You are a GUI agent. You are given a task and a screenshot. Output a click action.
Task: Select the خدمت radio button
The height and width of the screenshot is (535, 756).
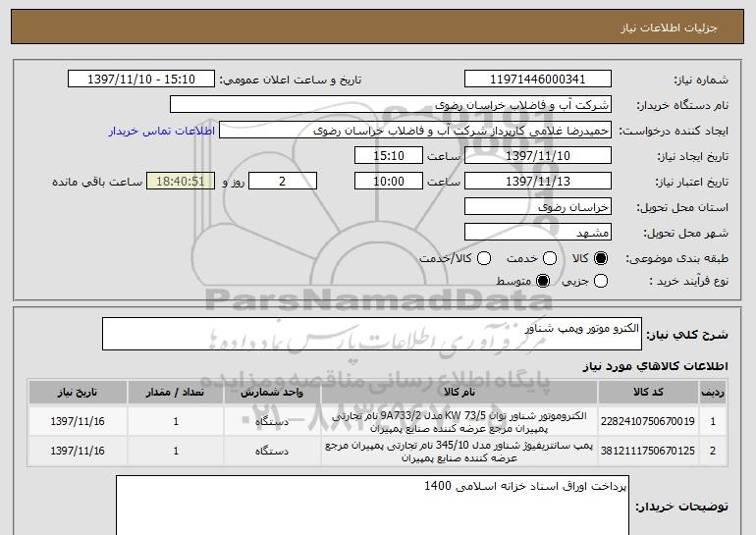coord(549,258)
